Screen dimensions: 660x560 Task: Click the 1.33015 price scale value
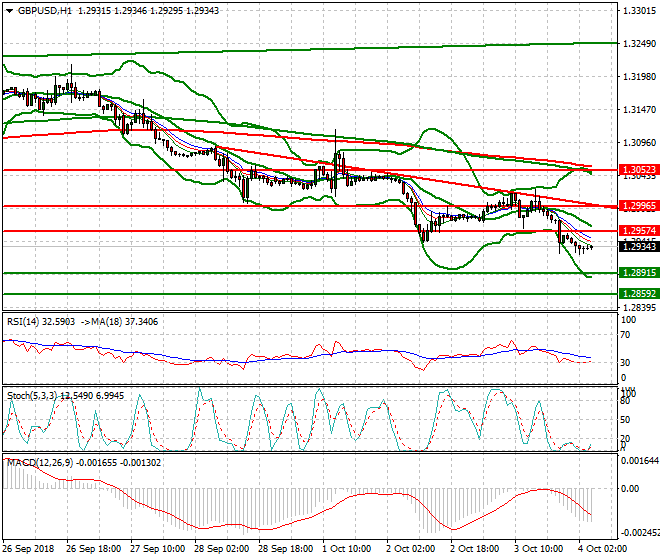coord(639,11)
